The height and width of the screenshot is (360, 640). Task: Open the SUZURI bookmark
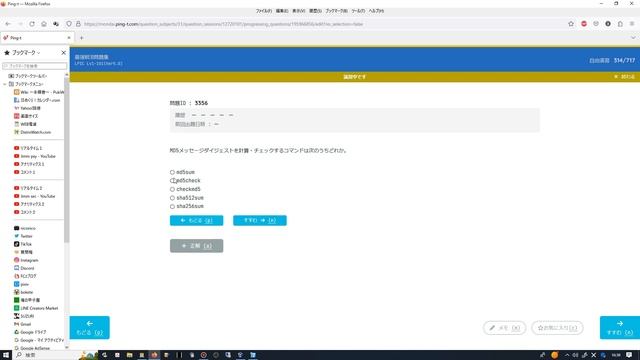coord(24,316)
